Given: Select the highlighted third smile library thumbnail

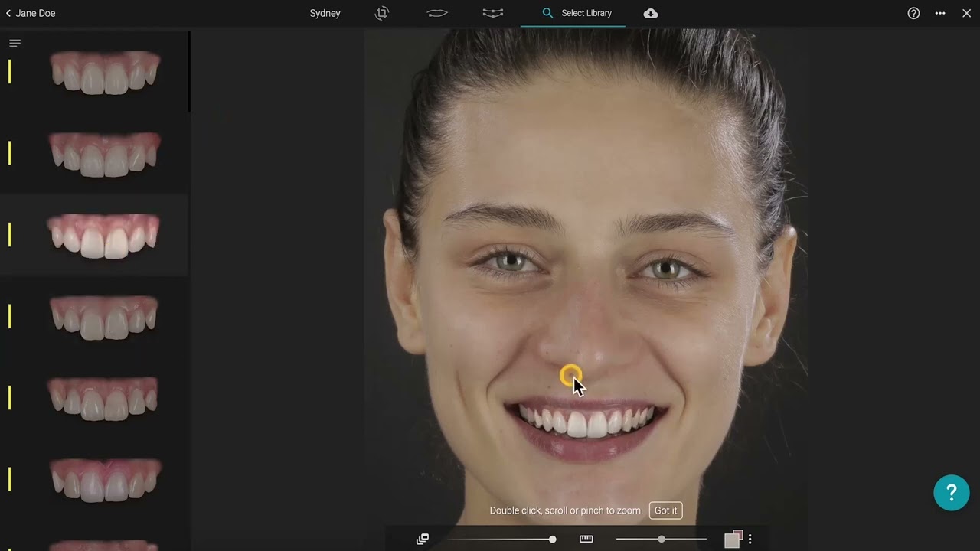Looking at the screenshot, I should tap(103, 235).
